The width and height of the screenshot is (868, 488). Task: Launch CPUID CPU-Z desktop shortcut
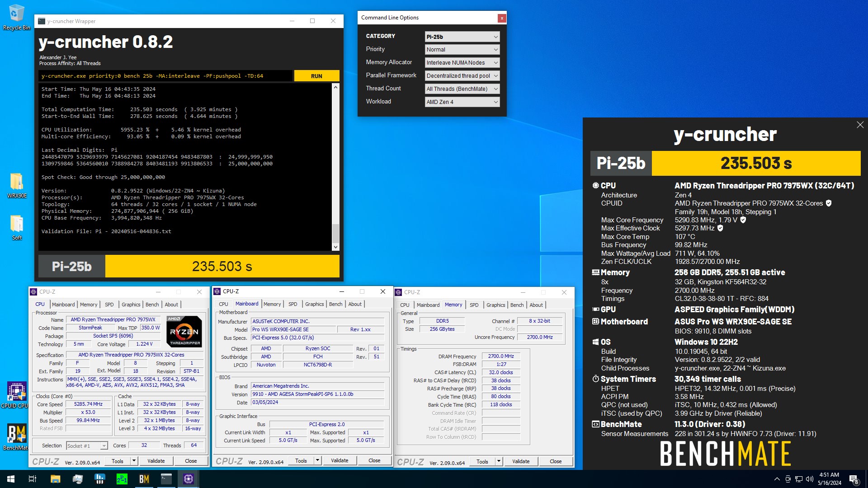click(16, 394)
